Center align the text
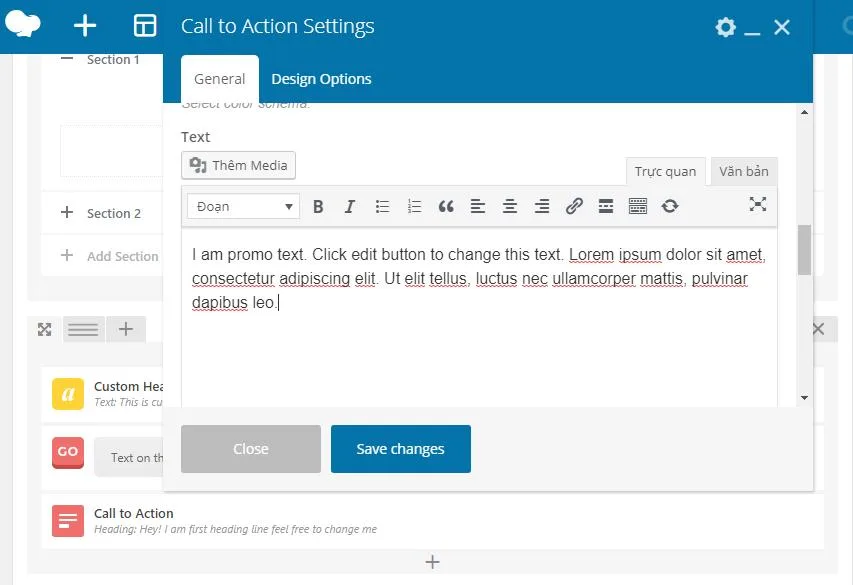 [510, 207]
